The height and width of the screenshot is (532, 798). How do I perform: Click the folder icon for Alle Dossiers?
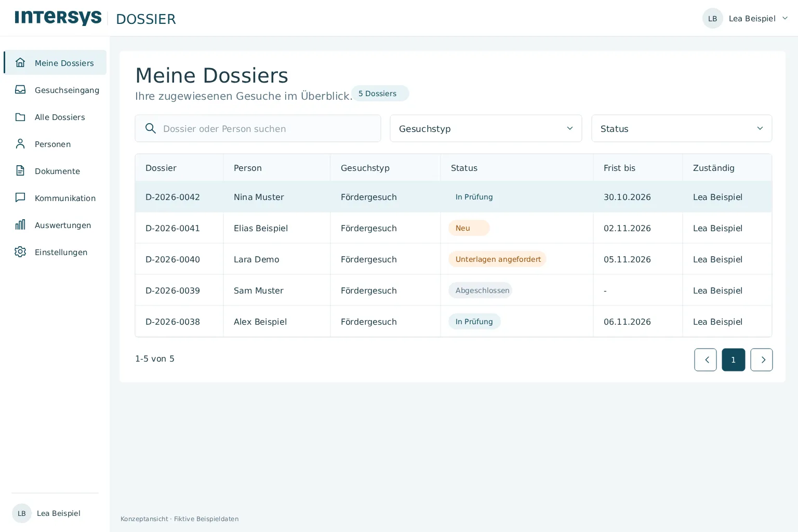(x=20, y=117)
